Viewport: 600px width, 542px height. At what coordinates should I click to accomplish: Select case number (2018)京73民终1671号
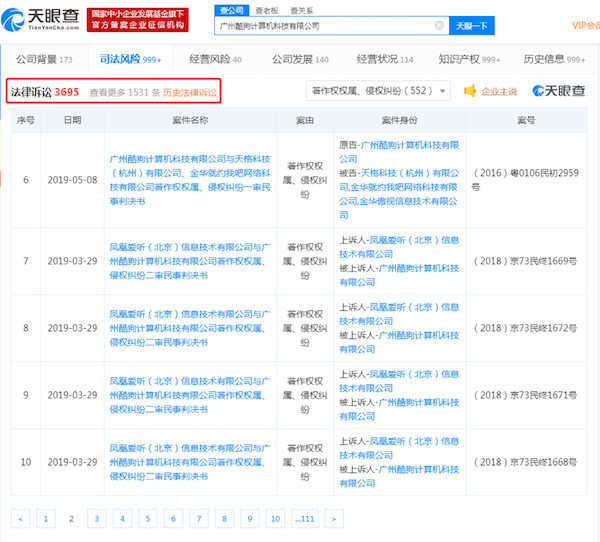tap(525, 395)
